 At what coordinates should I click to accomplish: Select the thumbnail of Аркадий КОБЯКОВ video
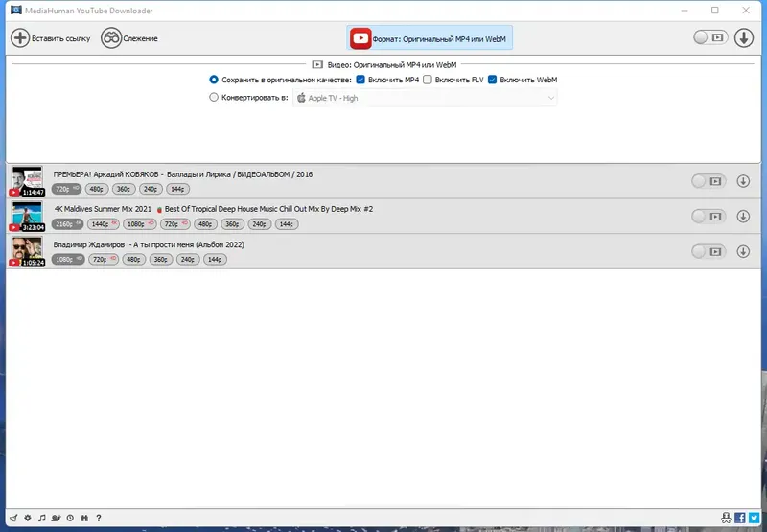click(x=28, y=181)
